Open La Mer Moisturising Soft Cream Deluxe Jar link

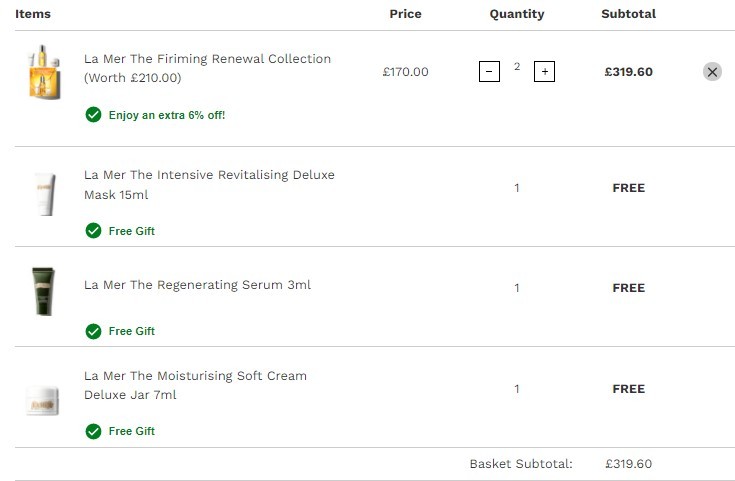point(195,385)
